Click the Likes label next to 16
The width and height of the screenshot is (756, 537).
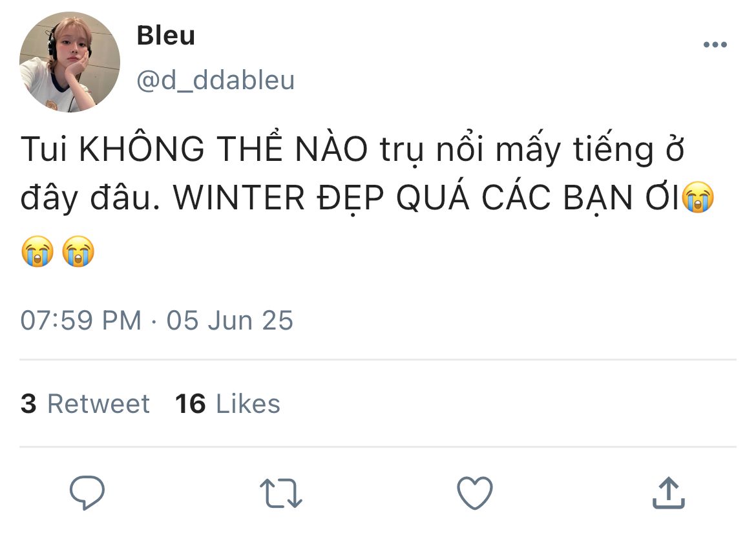pyautogui.click(x=248, y=403)
